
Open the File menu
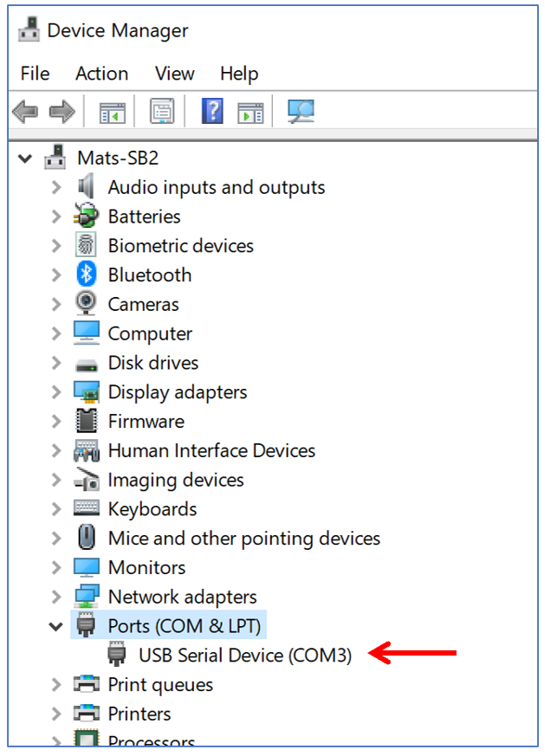[x=35, y=74]
